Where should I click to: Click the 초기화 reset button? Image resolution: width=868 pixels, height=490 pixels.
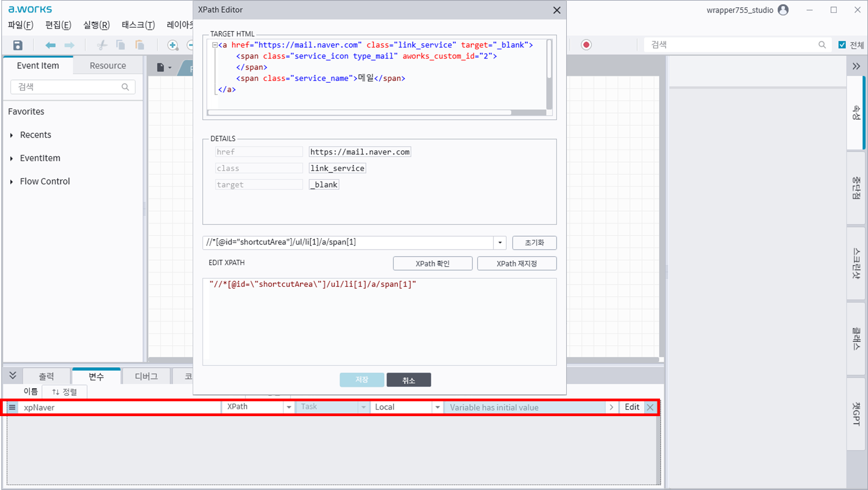(534, 243)
